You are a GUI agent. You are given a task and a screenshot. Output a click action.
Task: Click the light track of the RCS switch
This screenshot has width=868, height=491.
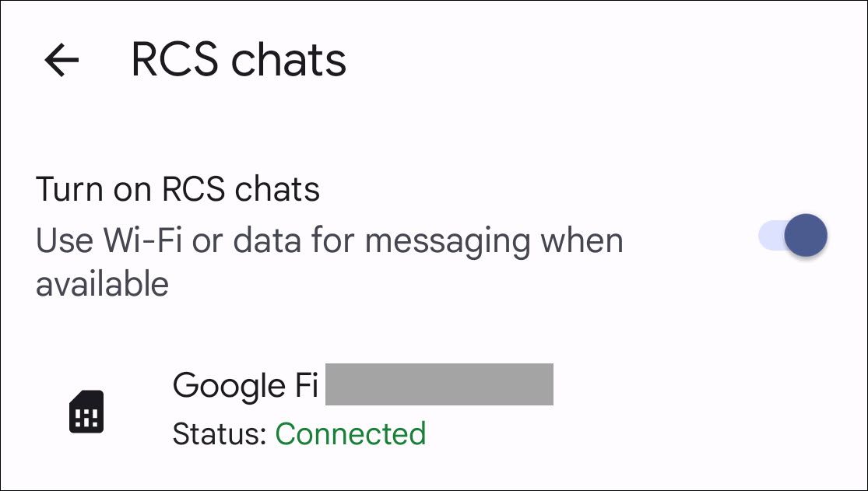coord(769,236)
